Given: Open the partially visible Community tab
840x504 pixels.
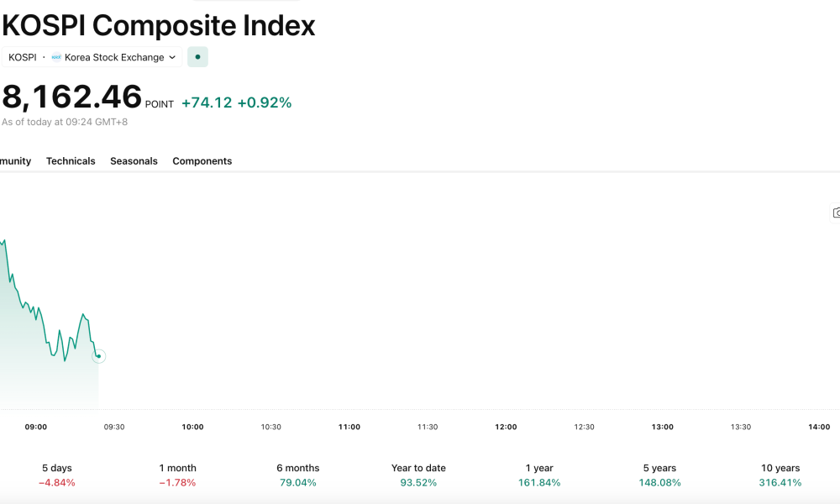Looking at the screenshot, I should pyautogui.click(x=15, y=161).
